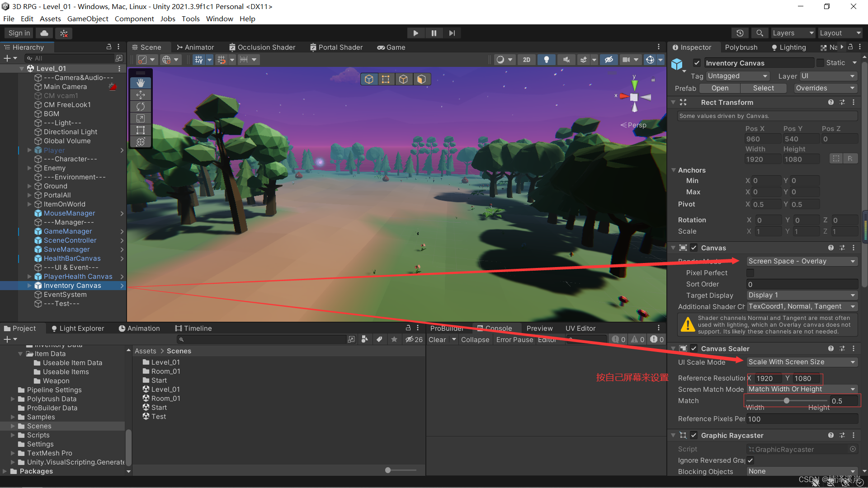The image size is (868, 488).
Task: Toggle scene lighting bulb icon
Action: [546, 60]
